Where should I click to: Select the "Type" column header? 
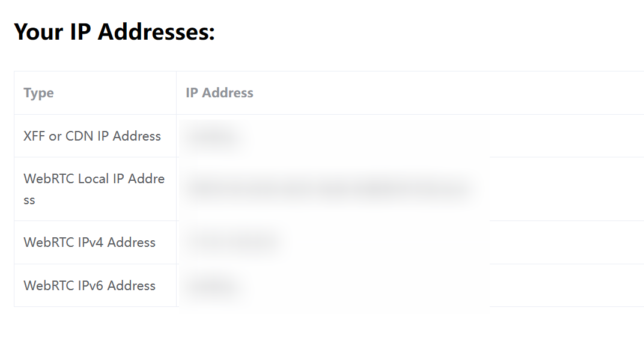[x=38, y=93]
